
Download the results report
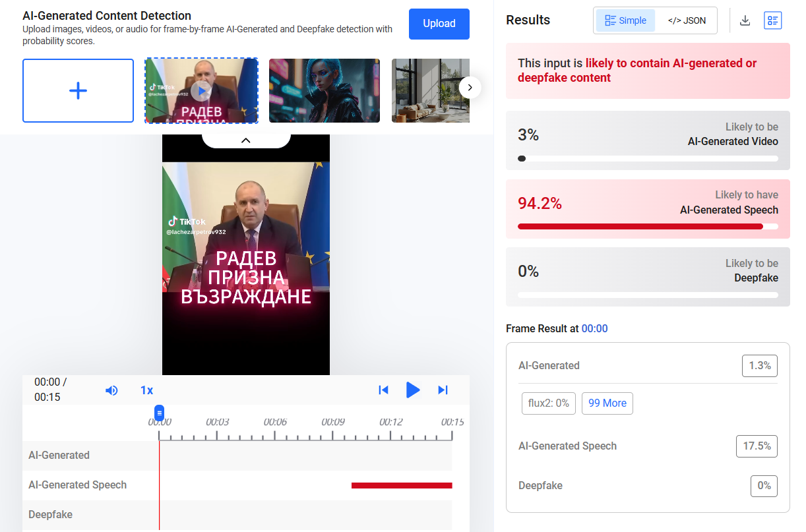745,20
